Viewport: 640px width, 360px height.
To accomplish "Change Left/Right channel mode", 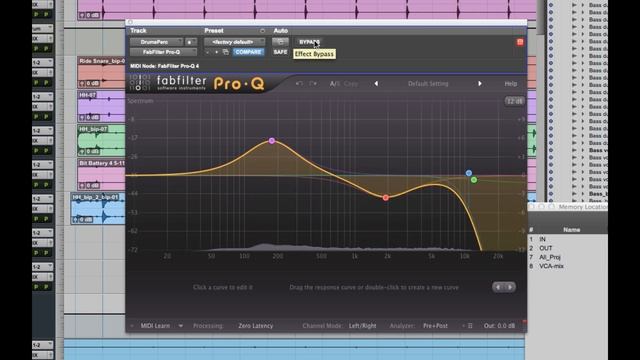I will 362,326.
